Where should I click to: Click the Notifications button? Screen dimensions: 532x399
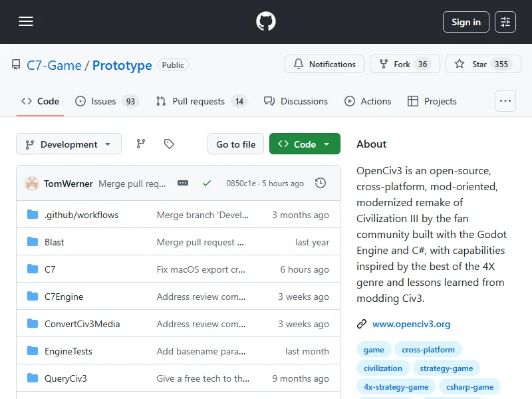tap(325, 65)
